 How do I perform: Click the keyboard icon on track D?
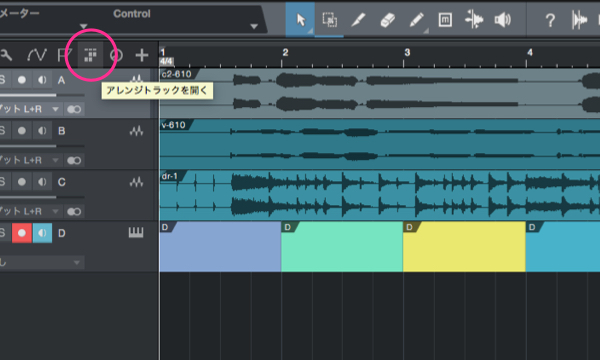[136, 233]
